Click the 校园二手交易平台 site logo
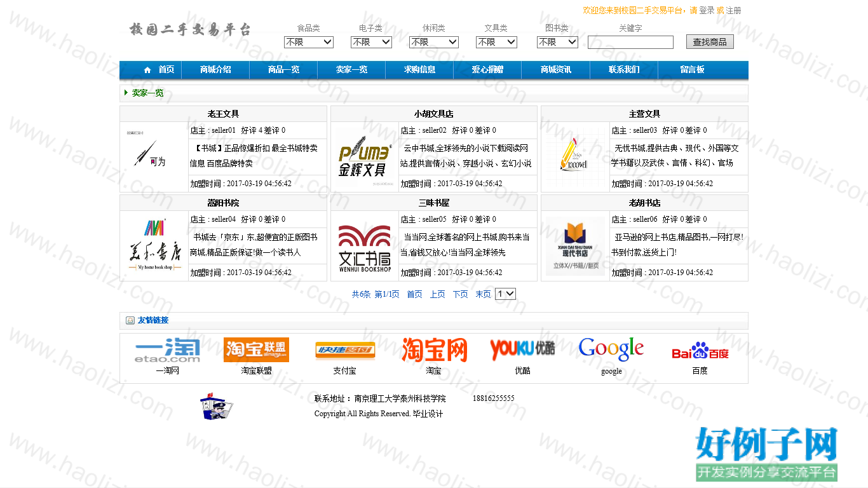 pyautogui.click(x=190, y=29)
